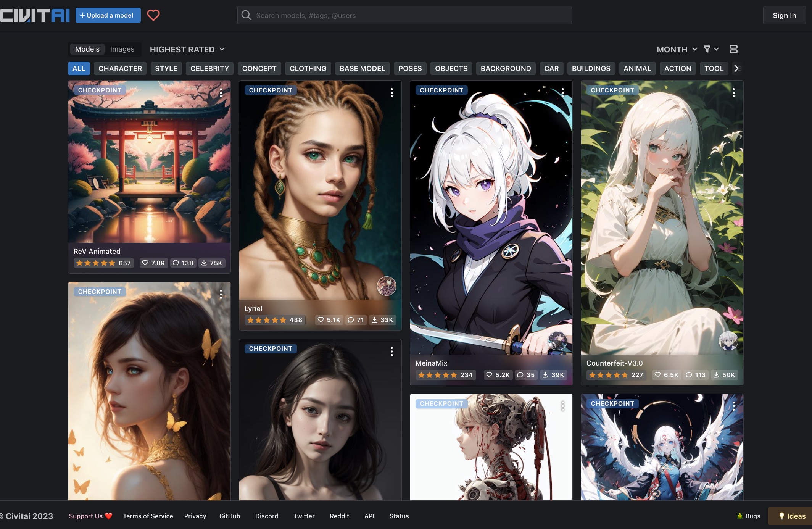Click the search magnifier icon
The width and height of the screenshot is (812, 529).
246,15
